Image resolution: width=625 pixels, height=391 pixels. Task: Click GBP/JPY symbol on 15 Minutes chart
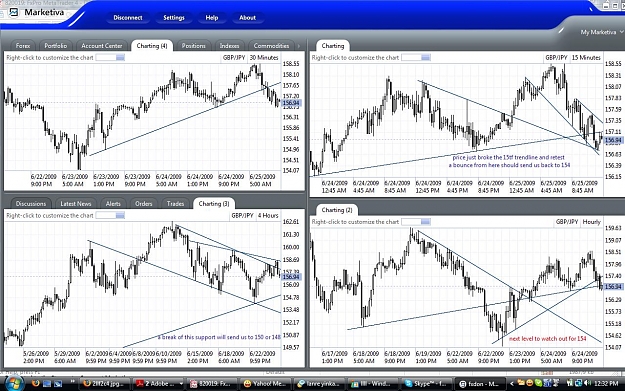pos(556,58)
